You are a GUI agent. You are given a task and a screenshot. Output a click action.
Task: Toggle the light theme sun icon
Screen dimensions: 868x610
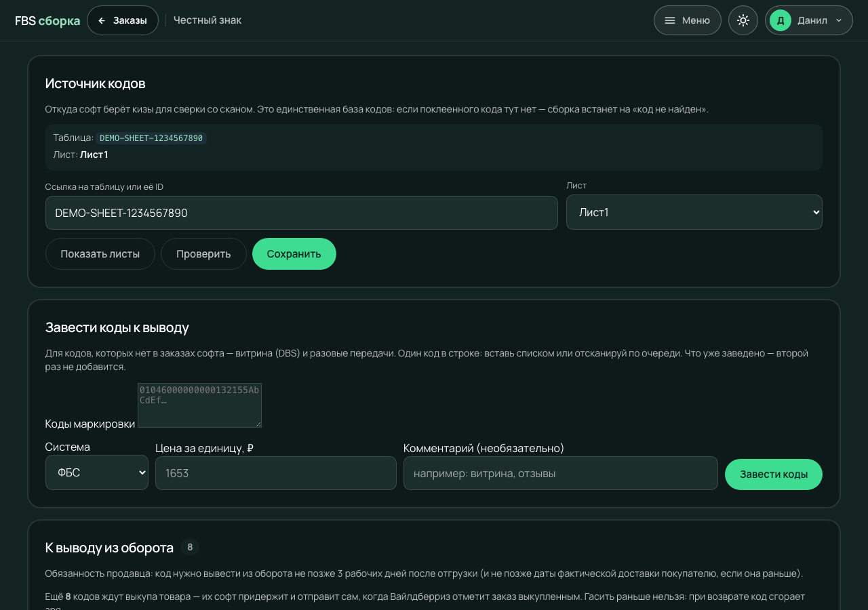coord(743,20)
